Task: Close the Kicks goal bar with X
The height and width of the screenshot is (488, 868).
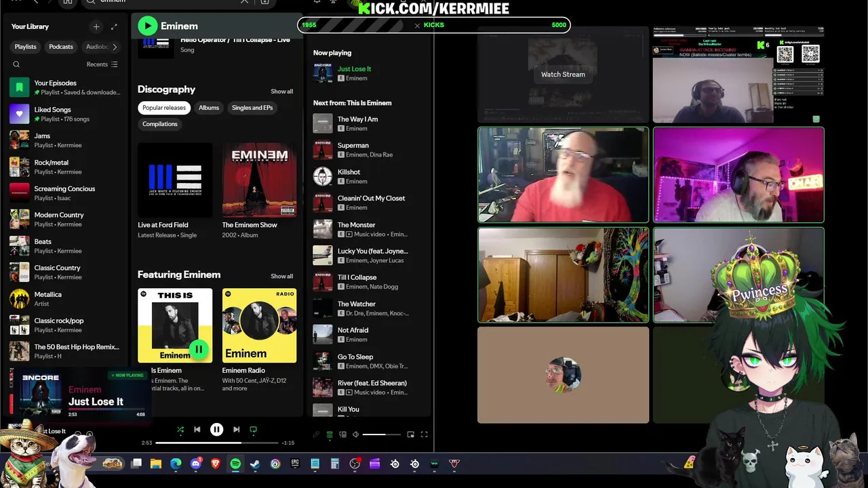Action: 417,25
